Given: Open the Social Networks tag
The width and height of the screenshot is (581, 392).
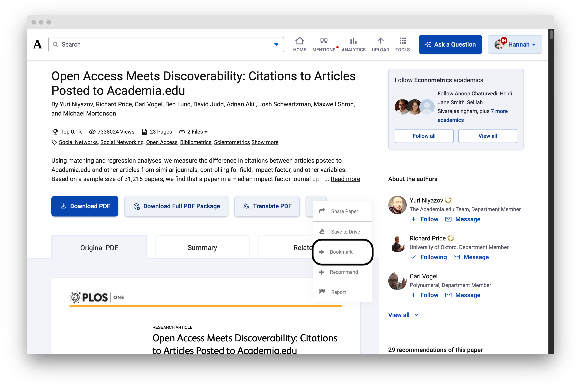Looking at the screenshot, I should pos(78,142).
